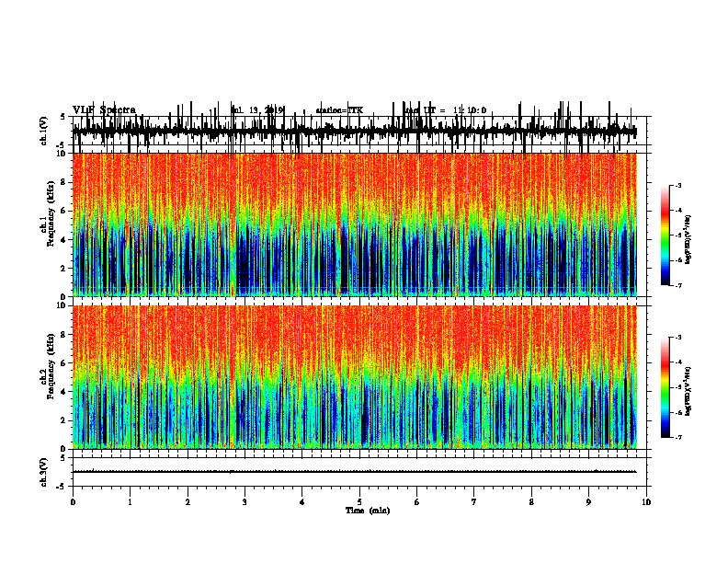Click the start UT time '11:10:0'
This screenshot has width=728, height=563.
click(470, 110)
